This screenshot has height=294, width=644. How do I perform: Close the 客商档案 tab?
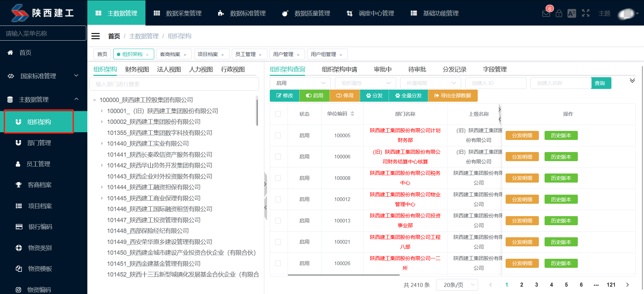coord(185,55)
